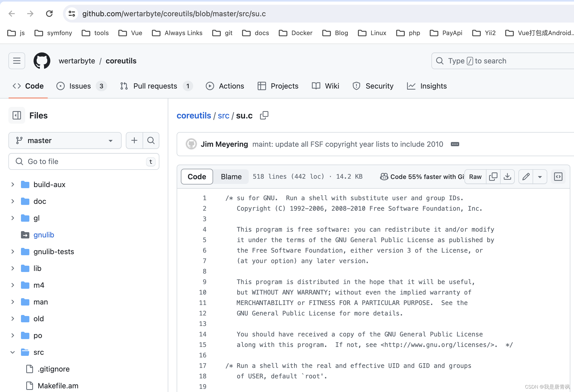Screen dimensions: 574x392
Task: Switch to the Blame tab
Action: [x=231, y=176]
